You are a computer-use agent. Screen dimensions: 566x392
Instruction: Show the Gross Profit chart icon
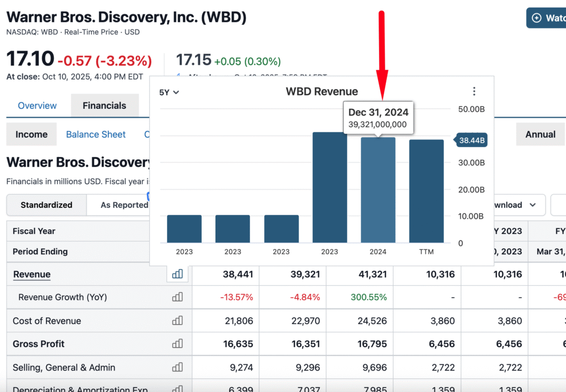[177, 344]
